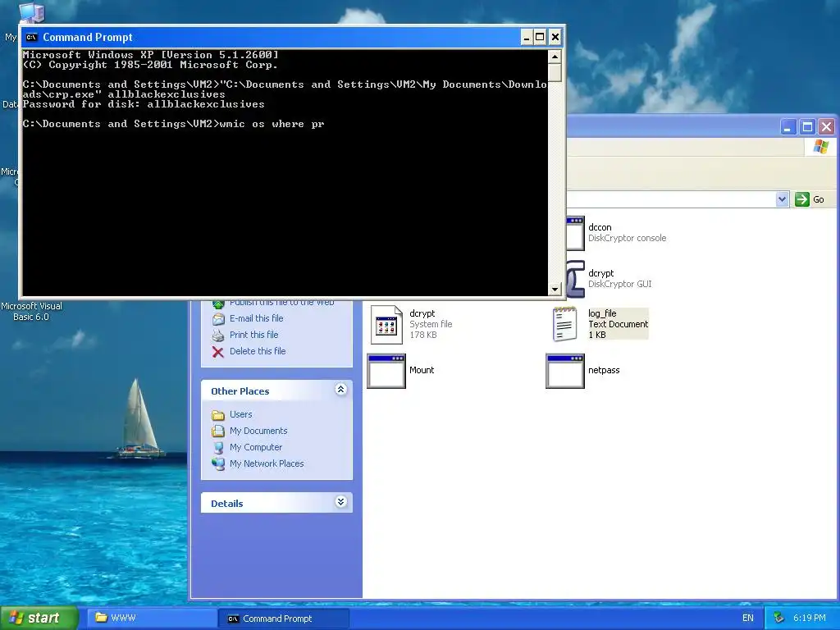Click 'Password for disk: allblackexclusives' line
840x630 pixels.
[144, 104]
